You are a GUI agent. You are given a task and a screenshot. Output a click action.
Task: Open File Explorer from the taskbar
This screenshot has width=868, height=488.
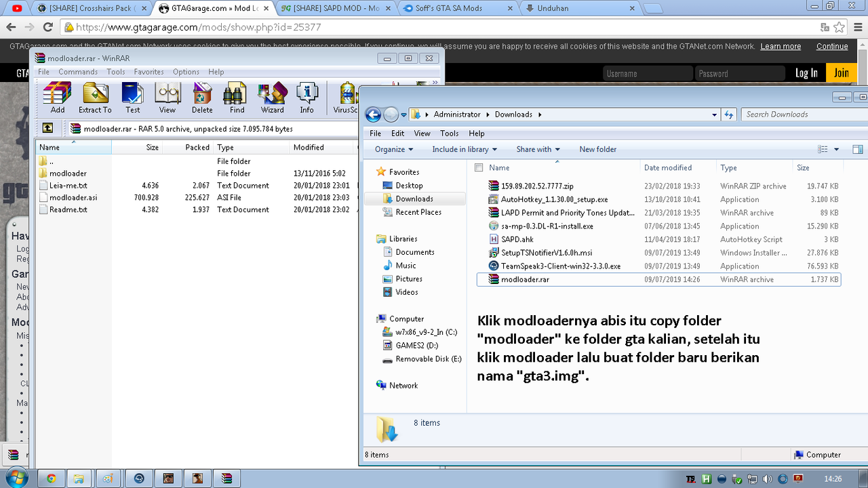point(78,479)
